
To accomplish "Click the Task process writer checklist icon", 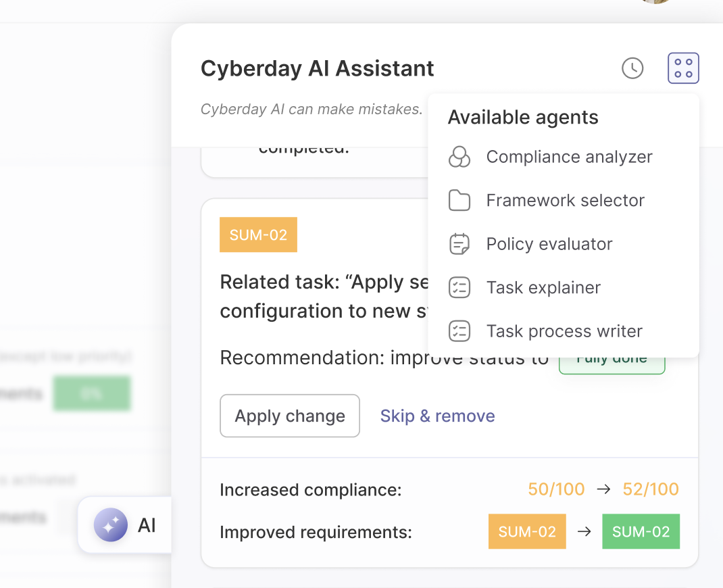I will (x=459, y=331).
